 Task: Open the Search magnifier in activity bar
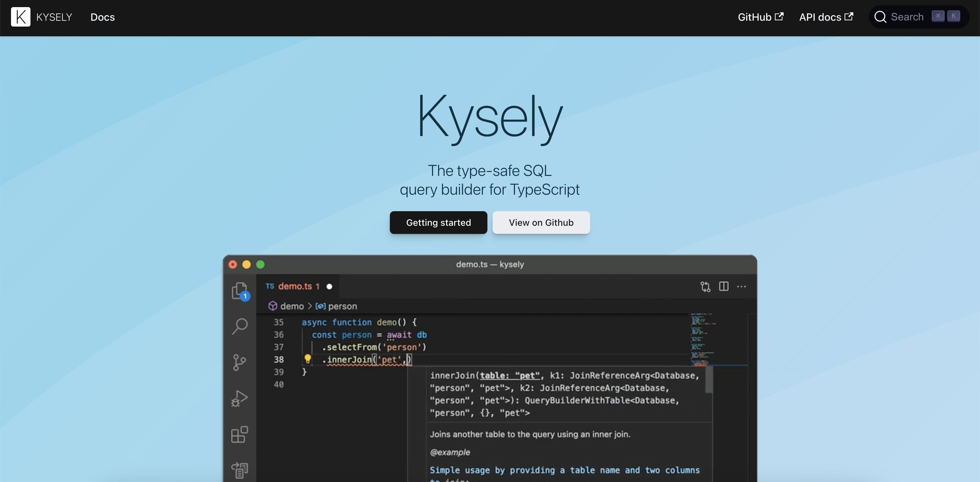[x=240, y=326]
